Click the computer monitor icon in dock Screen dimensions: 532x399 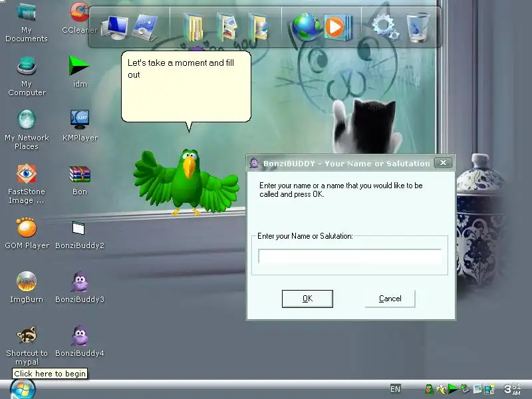115,27
